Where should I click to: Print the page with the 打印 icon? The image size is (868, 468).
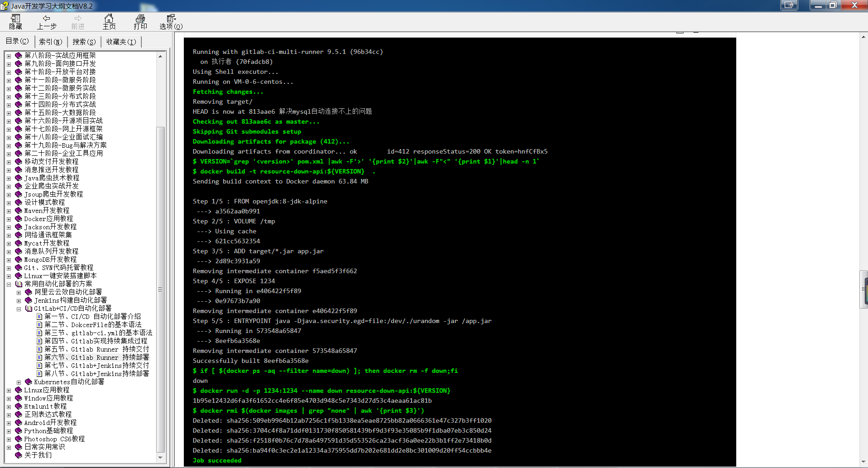140,22
